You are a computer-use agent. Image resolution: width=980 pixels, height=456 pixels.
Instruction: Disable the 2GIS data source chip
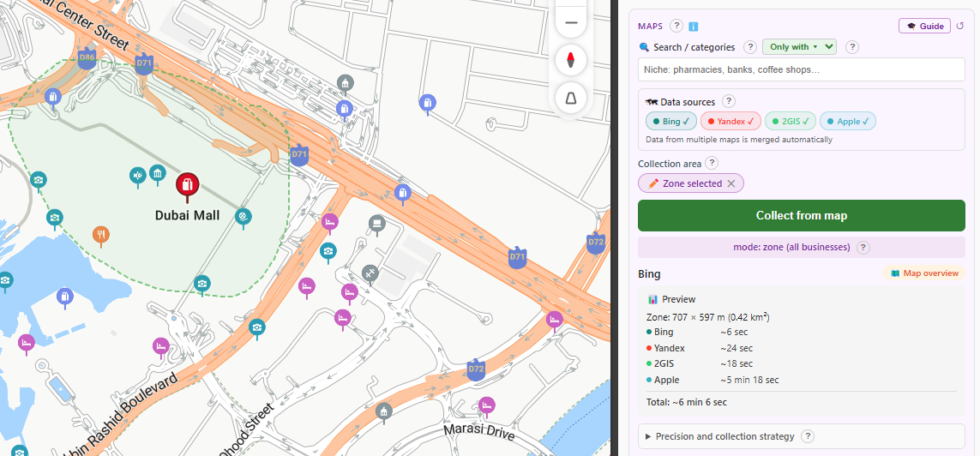[x=791, y=121]
